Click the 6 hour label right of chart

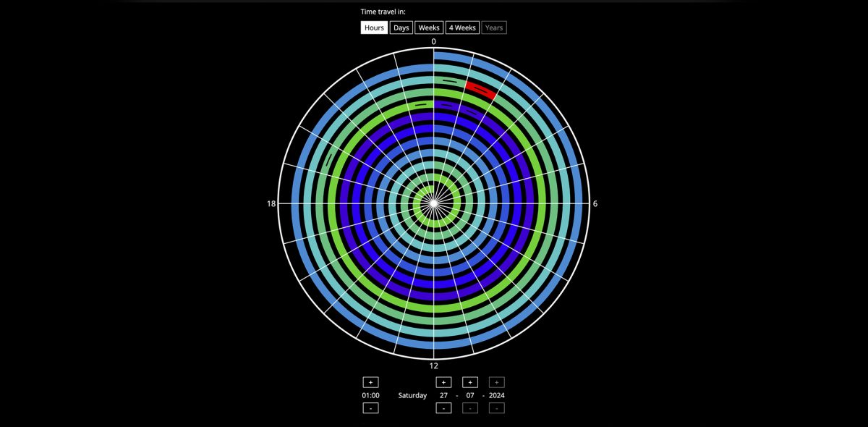coord(595,204)
